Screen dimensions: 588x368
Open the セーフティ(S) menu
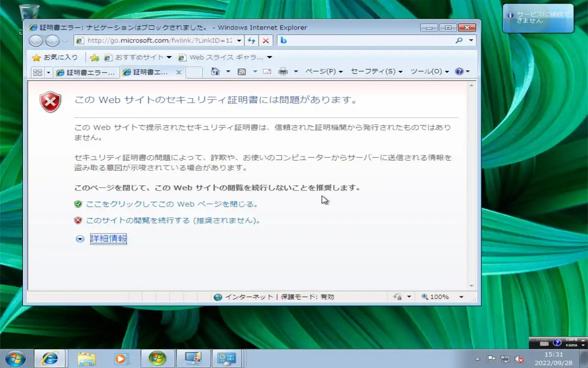377,71
